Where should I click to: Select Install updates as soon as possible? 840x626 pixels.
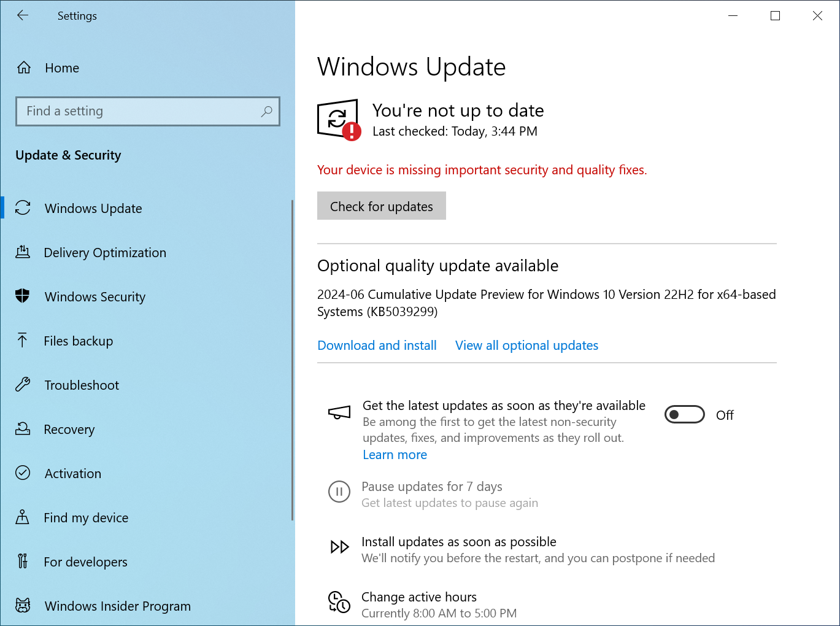[x=459, y=542]
